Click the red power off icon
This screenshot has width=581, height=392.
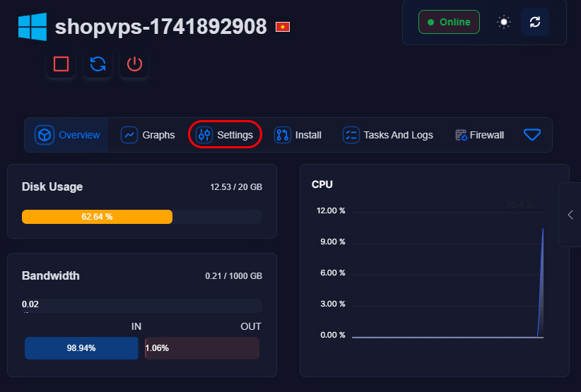[134, 64]
